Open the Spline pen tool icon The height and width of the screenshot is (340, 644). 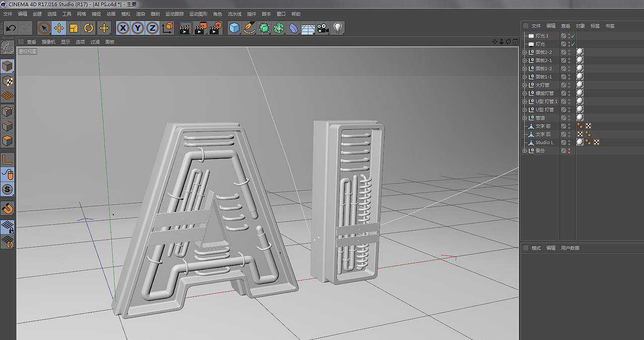[249, 28]
